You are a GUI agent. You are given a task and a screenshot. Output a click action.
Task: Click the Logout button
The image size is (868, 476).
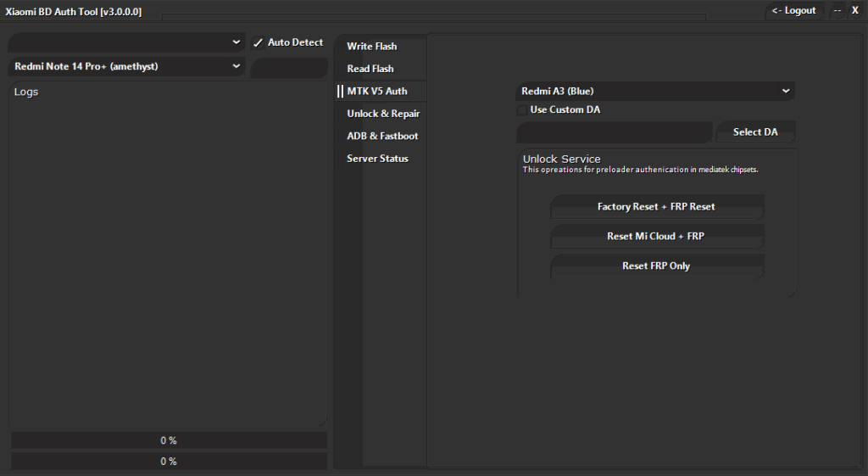point(793,11)
